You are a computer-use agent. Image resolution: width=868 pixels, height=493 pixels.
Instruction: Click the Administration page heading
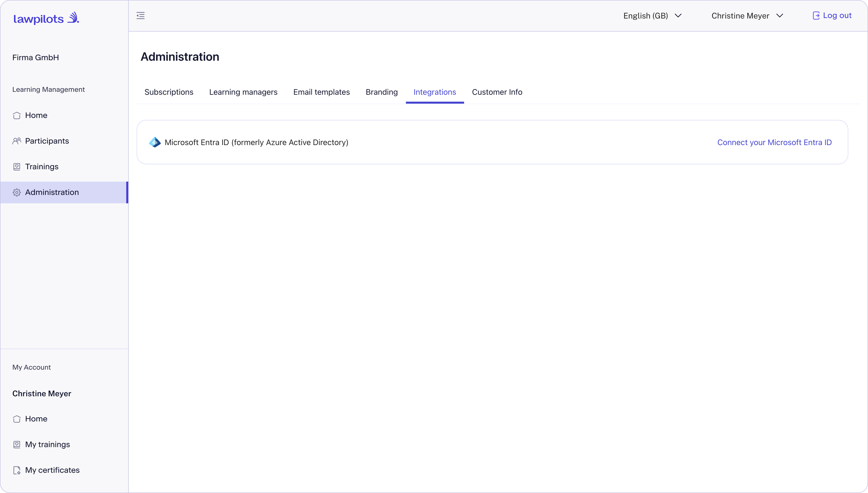click(x=180, y=57)
